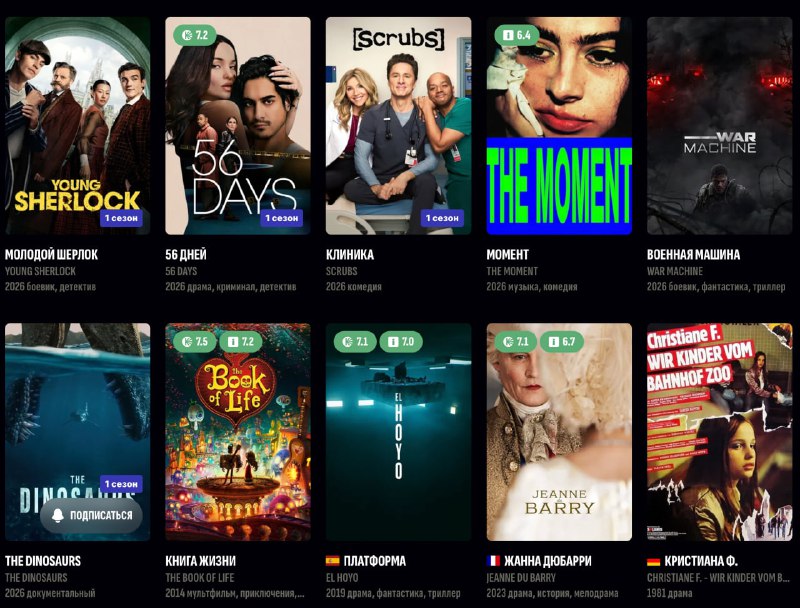
Task: Open the Молодой Шерлок title link
Action: [51, 255]
